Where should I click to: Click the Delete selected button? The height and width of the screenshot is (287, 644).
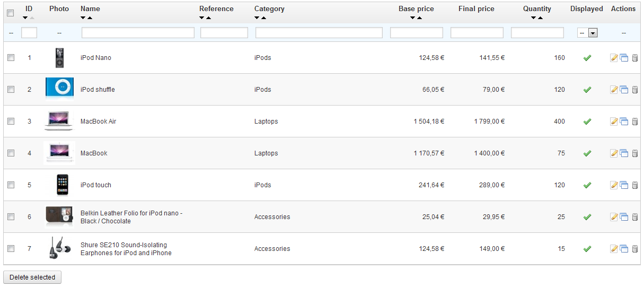click(x=32, y=277)
